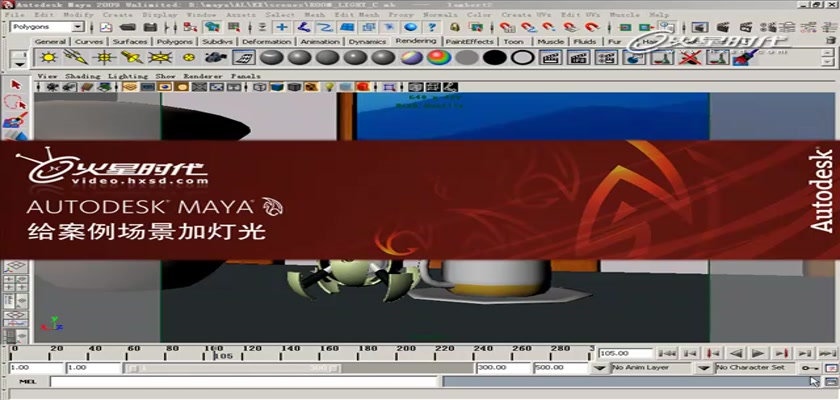The width and height of the screenshot is (840, 400).
Task: Click the current frame field showing 105.00
Action: [x=626, y=353]
